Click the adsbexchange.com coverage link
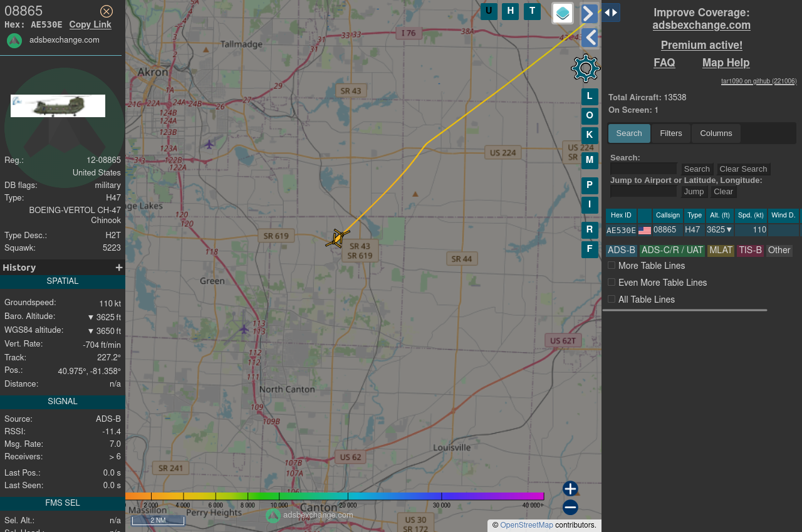 701,25
